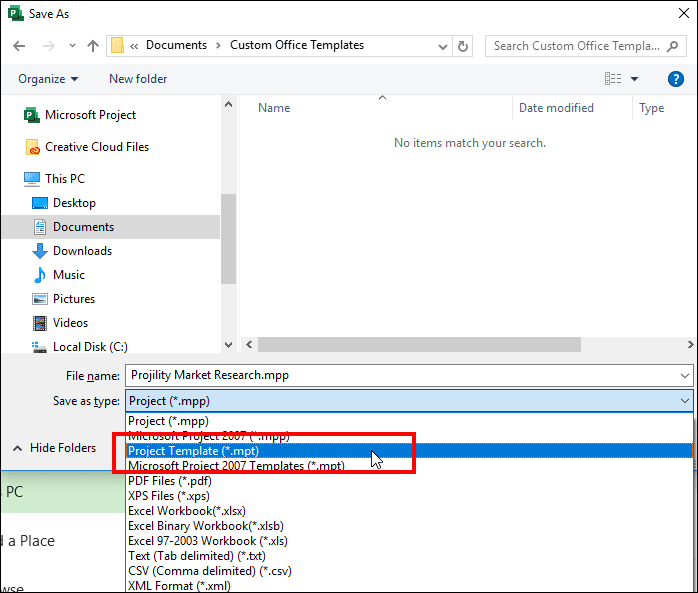Choose PDF Files (*.pdf) type
This screenshot has width=698, height=593.
409,481
